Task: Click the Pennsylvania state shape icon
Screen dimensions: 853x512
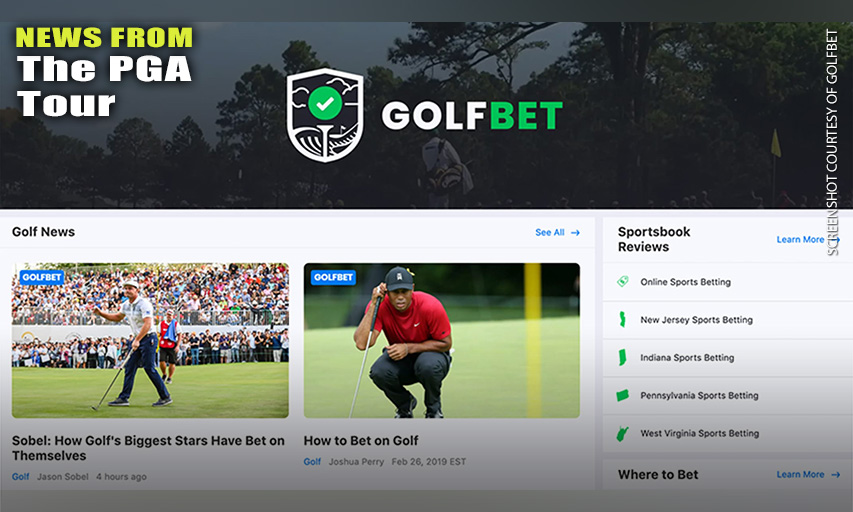Action: 623,396
